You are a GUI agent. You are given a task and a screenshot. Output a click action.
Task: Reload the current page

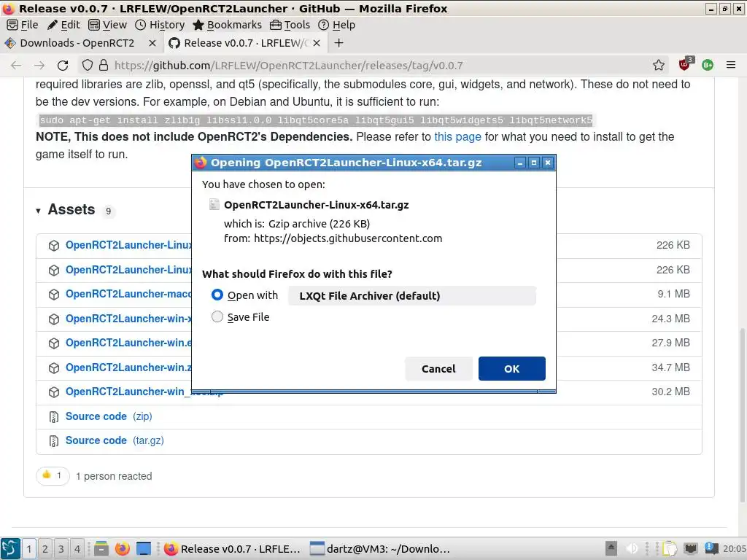click(x=63, y=65)
